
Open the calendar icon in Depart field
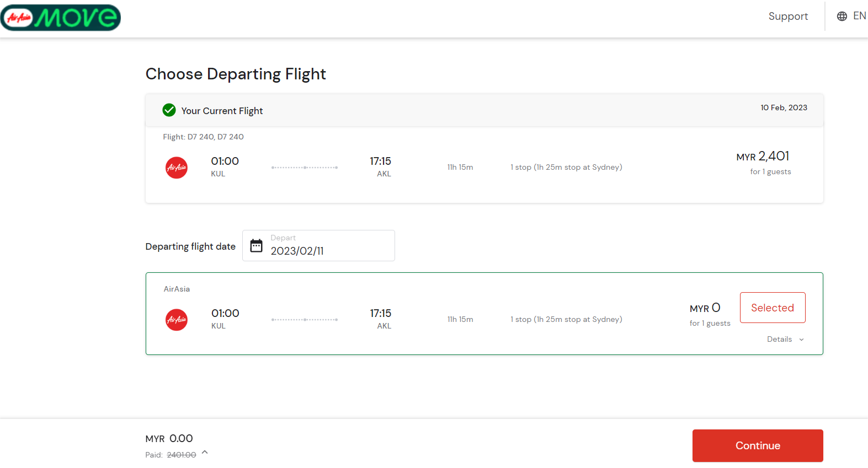click(257, 246)
